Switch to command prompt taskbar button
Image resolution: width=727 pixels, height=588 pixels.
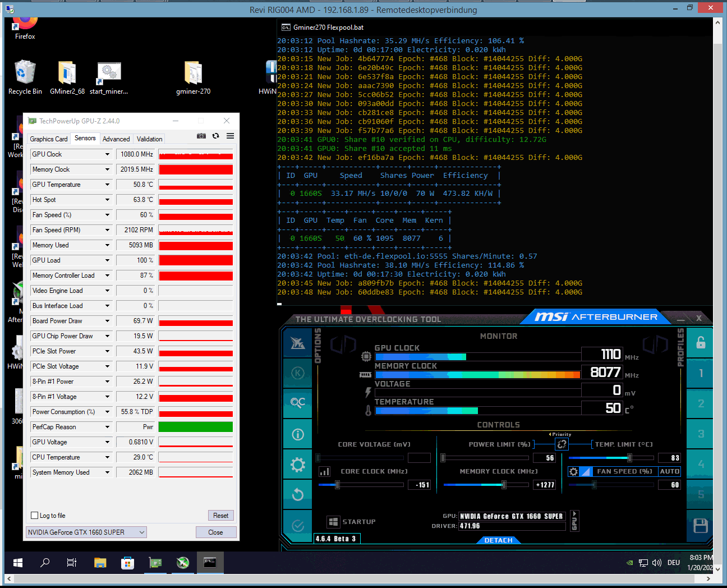210,562
